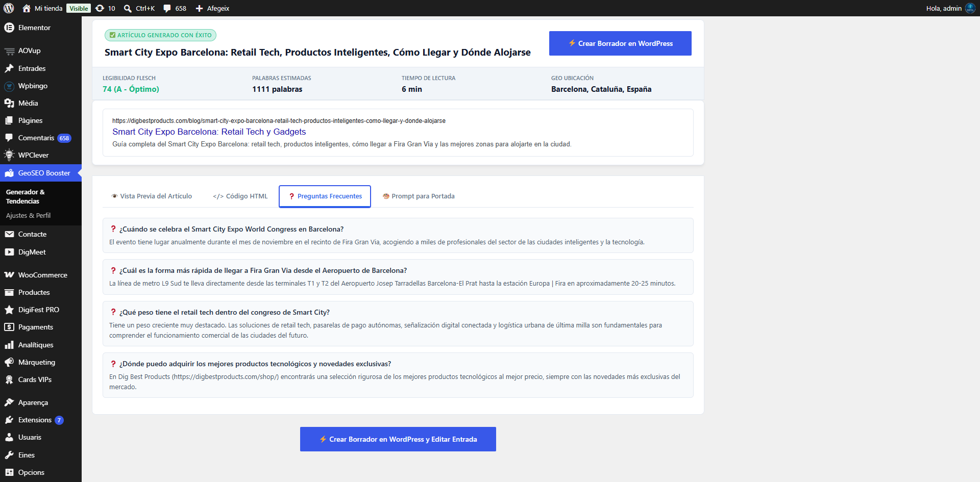980x482 pixels.
Task: Click the WordPress logo icon
Action: click(x=9, y=8)
